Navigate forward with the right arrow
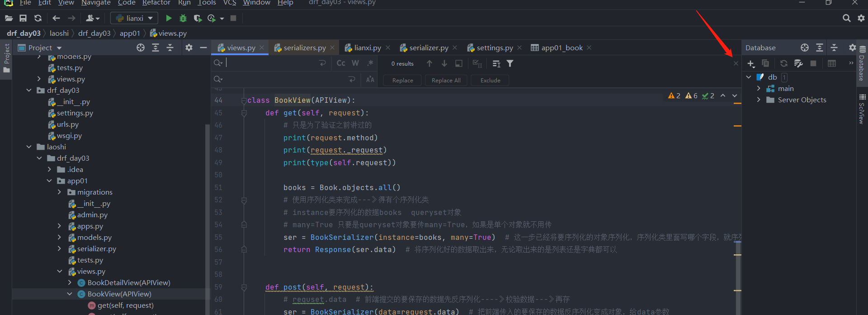This screenshot has width=868, height=315. click(71, 18)
